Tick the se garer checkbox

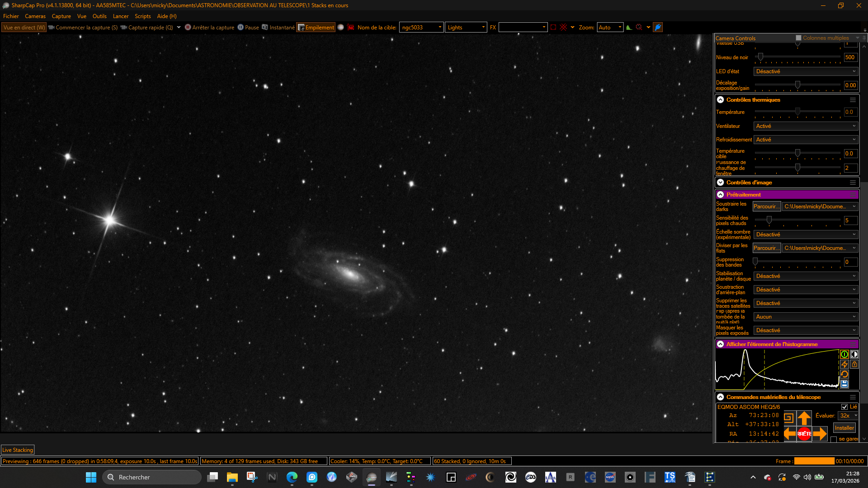click(x=834, y=439)
